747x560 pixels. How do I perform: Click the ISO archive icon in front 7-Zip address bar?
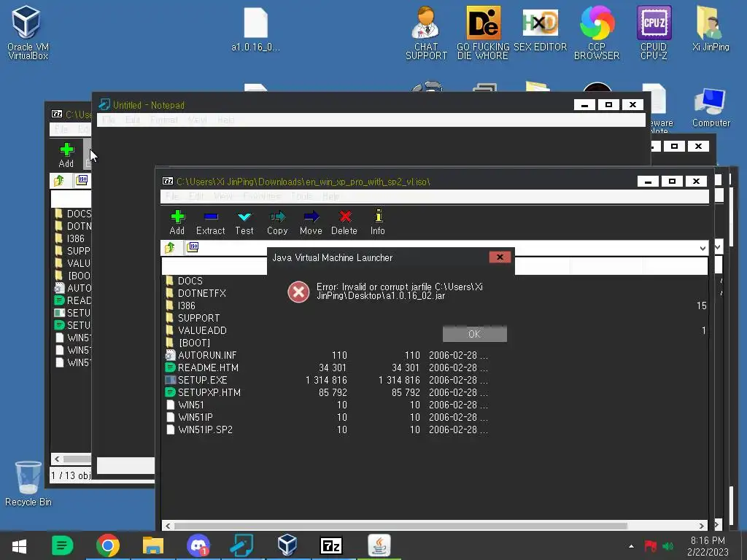point(193,247)
